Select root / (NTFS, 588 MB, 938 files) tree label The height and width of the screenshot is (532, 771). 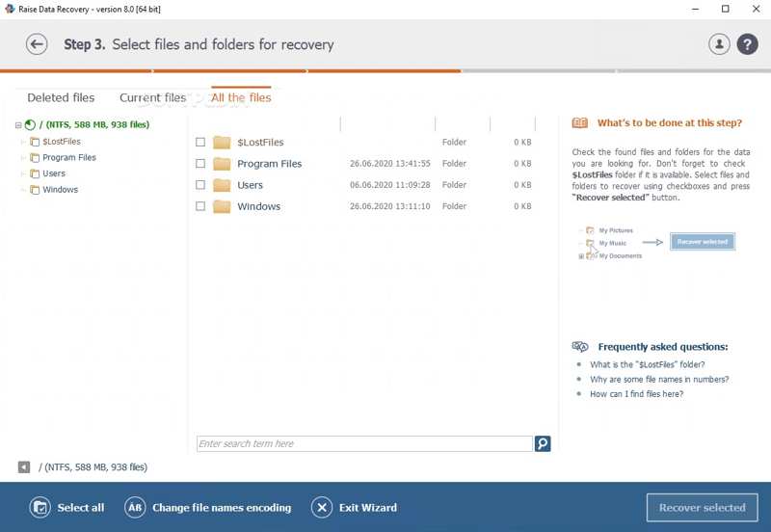pyautogui.click(x=93, y=125)
